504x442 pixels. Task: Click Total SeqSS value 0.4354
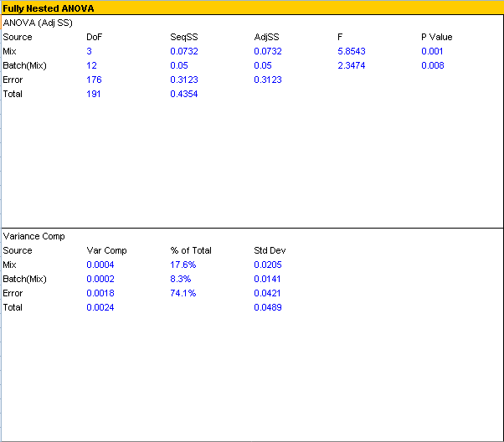pos(184,94)
